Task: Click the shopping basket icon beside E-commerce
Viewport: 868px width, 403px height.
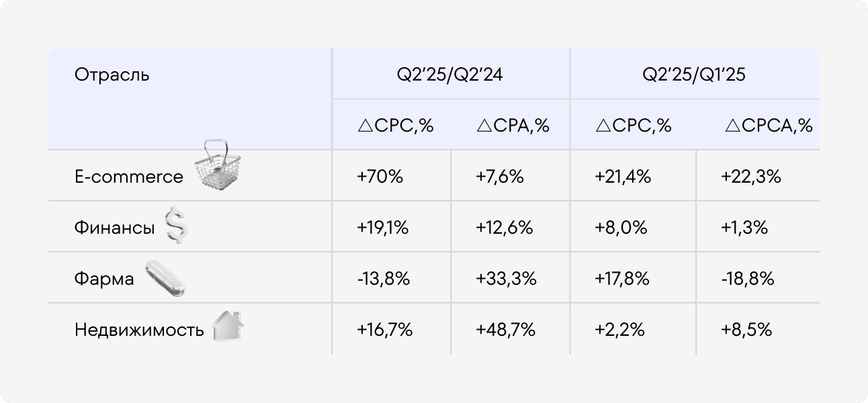Action: [218, 165]
